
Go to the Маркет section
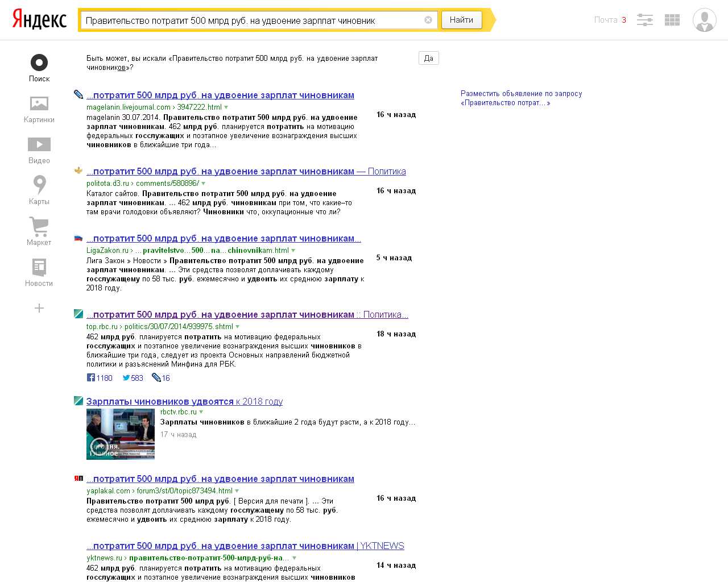(x=39, y=231)
